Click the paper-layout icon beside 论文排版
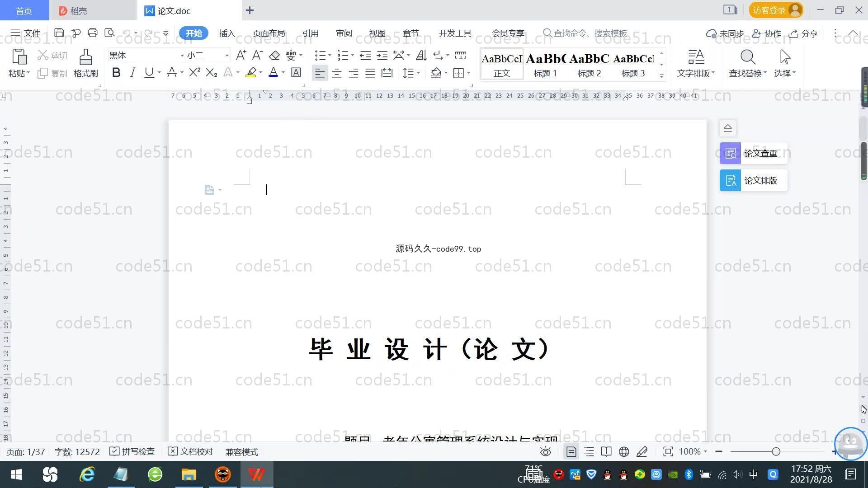The width and height of the screenshot is (868, 488). pyautogui.click(x=730, y=181)
